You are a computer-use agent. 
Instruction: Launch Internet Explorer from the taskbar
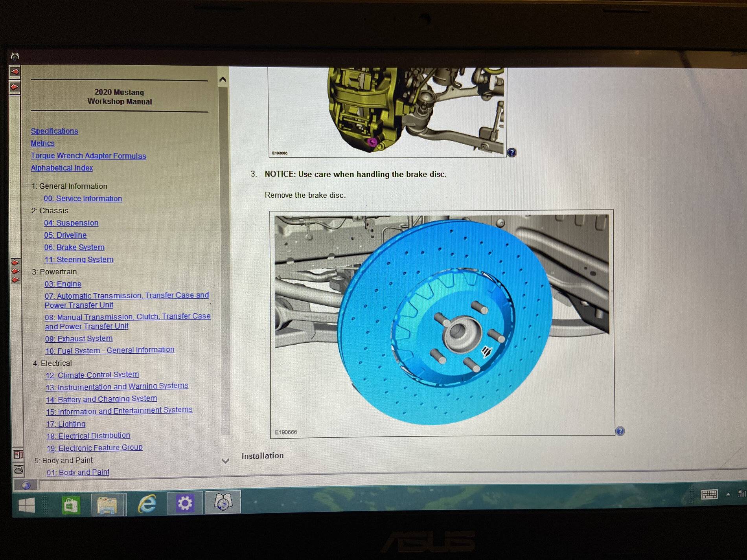147,504
